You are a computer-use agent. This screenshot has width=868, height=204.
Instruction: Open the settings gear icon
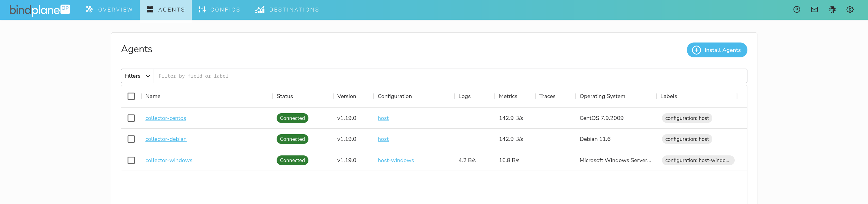[850, 9]
